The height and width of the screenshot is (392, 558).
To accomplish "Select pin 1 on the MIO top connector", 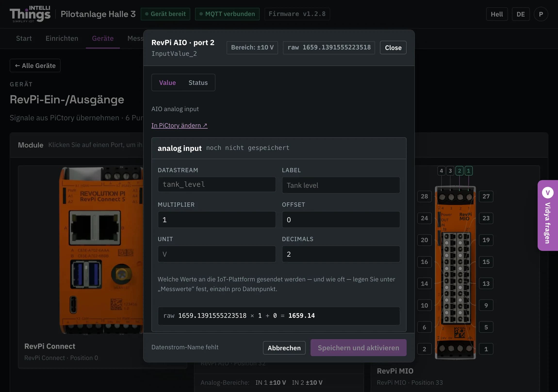I will point(468,171).
